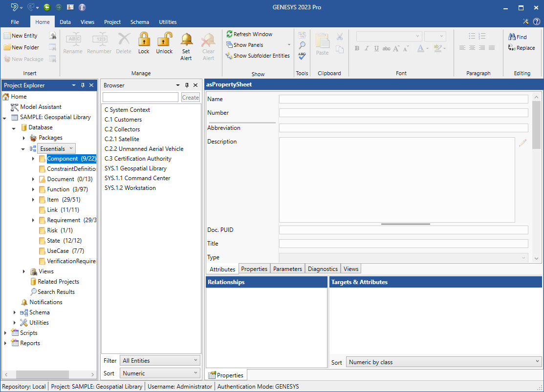This screenshot has width=544, height=392.
Task: Refresh the window using Refresh Window
Action: pos(249,34)
